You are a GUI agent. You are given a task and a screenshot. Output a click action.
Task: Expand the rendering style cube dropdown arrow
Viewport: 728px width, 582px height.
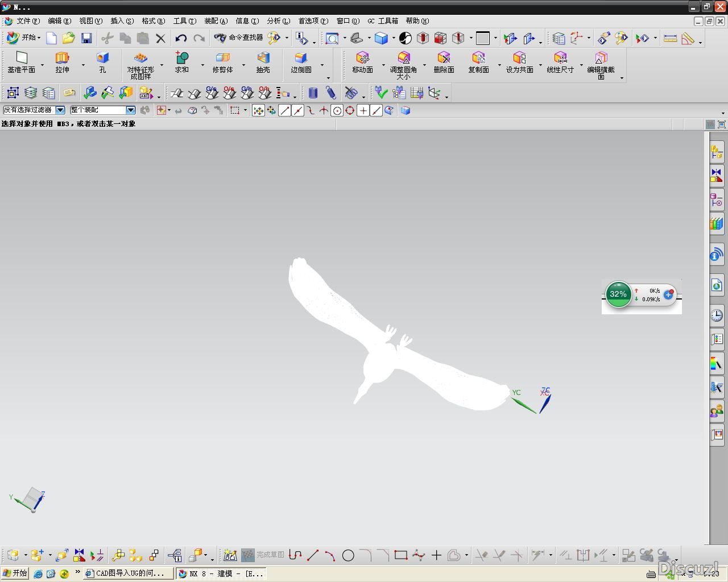[x=394, y=39]
